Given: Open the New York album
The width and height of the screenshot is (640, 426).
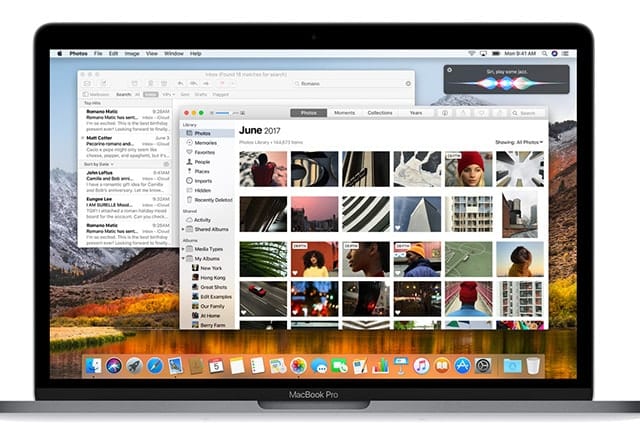Looking at the screenshot, I should click(207, 268).
